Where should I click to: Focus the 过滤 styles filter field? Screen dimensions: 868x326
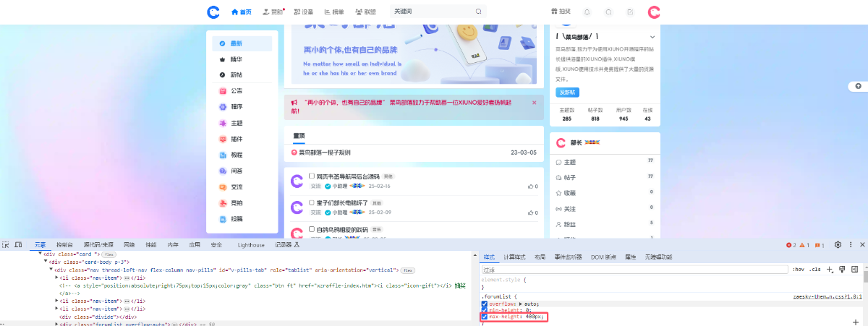pyautogui.click(x=634, y=270)
